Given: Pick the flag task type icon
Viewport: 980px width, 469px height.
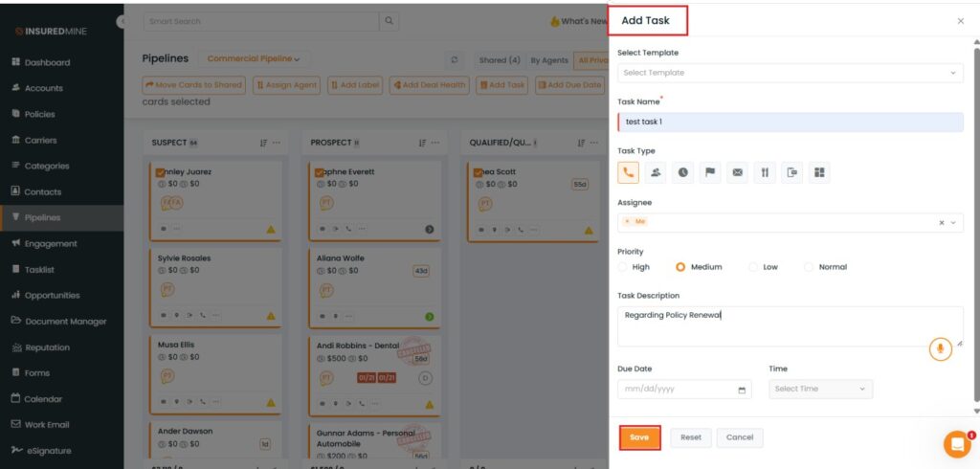Looking at the screenshot, I should pyautogui.click(x=710, y=172).
